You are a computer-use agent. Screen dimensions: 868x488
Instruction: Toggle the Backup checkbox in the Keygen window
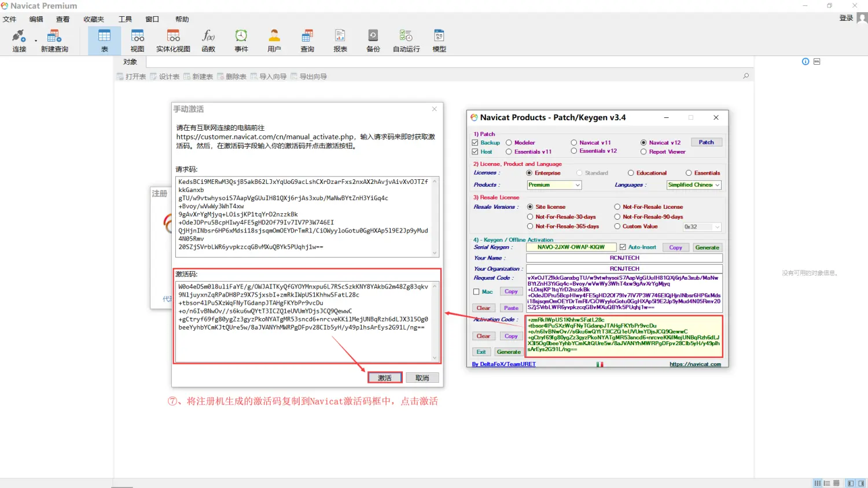(x=475, y=143)
